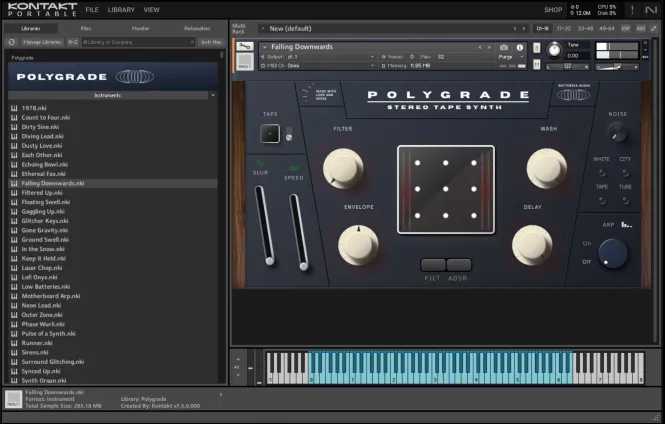The image size is (665, 424).
Task: Select the next instrument preset arrow
Action: [x=489, y=47]
